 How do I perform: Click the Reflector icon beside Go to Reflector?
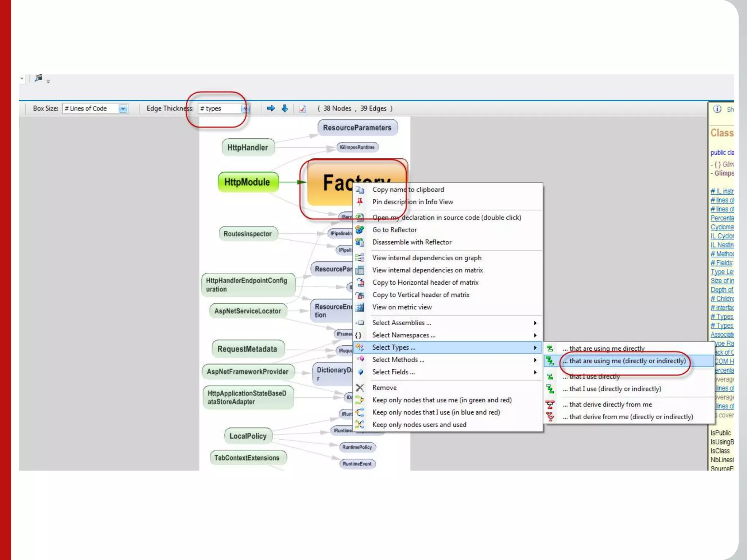point(360,230)
